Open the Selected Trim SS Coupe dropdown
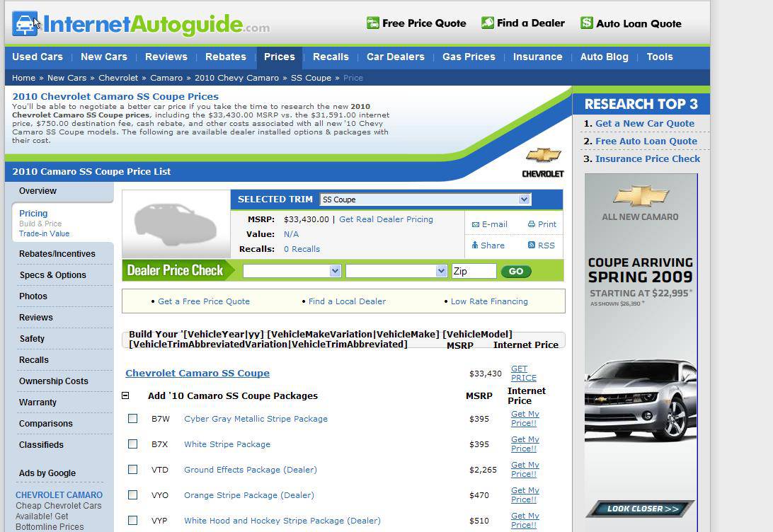This screenshot has height=532, width=773. coord(425,199)
